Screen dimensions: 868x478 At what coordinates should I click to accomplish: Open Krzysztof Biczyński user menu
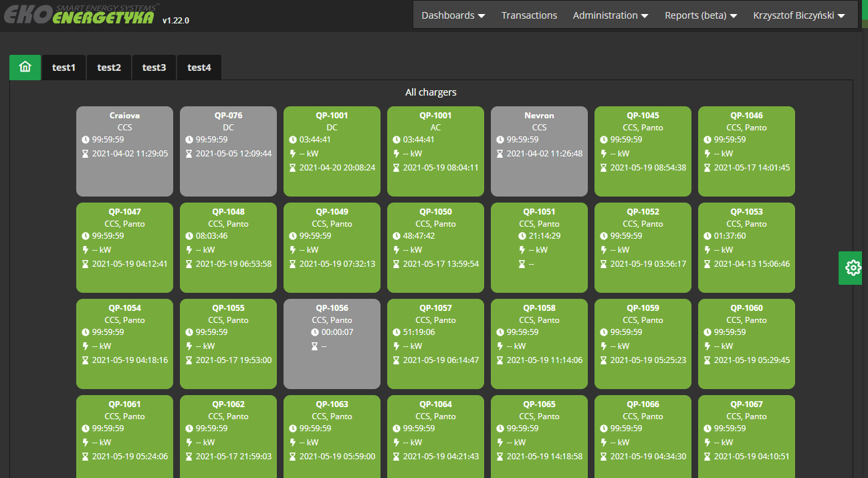(798, 15)
